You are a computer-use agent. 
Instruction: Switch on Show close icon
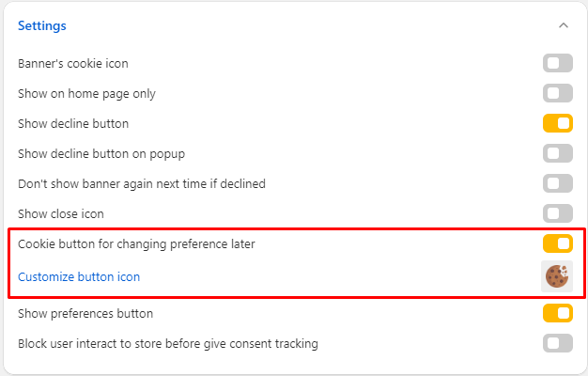coord(557,213)
